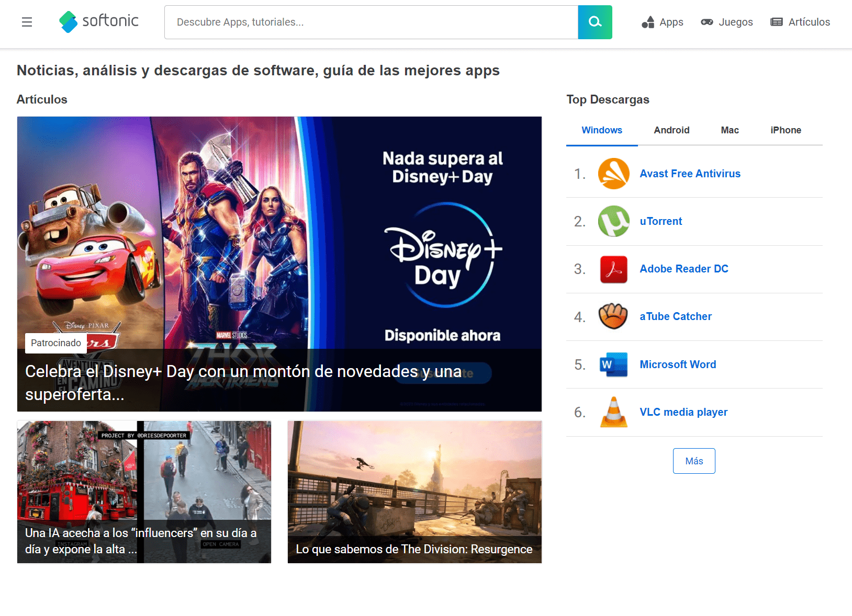Image resolution: width=852 pixels, height=616 pixels.
Task: Open the aTube Catcher link
Action: click(x=675, y=316)
